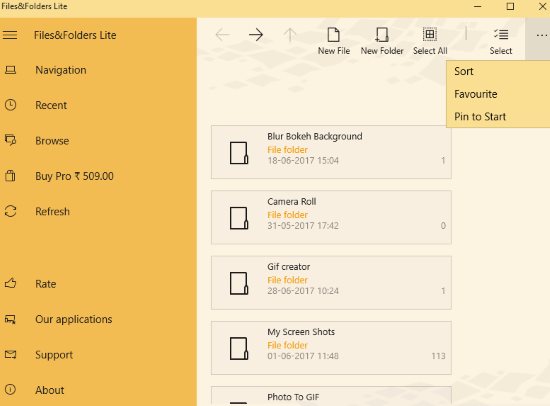The width and height of the screenshot is (550, 406).
Task: Open Recent in the sidebar
Action: 51,105
